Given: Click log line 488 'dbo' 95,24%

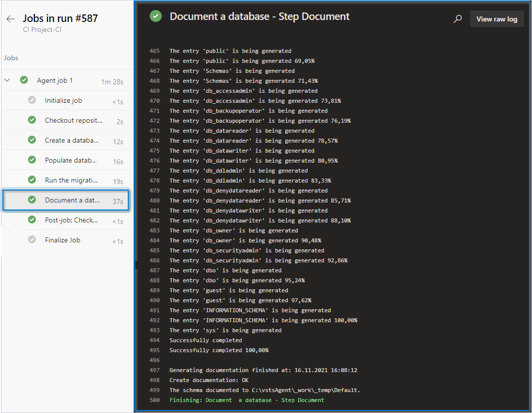Looking at the screenshot, I should pos(237,281).
